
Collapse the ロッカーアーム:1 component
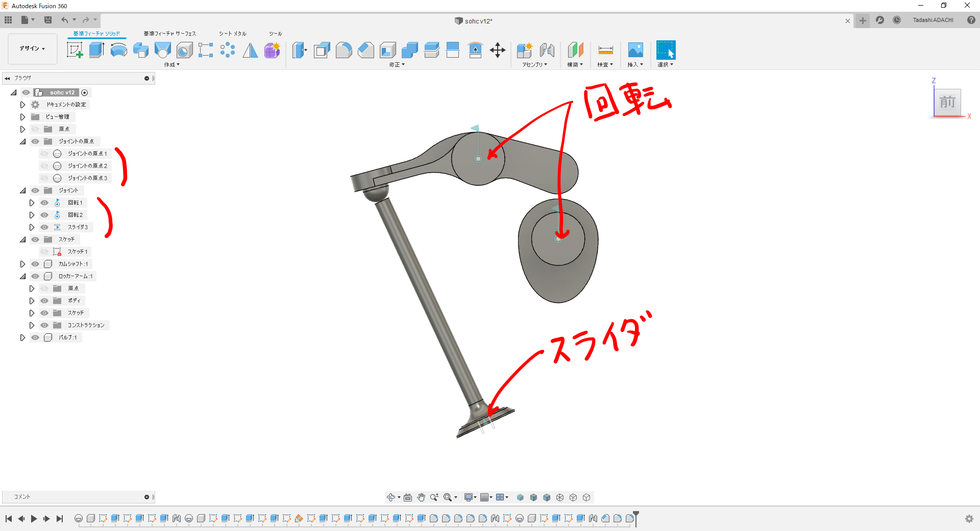pyautogui.click(x=22, y=276)
